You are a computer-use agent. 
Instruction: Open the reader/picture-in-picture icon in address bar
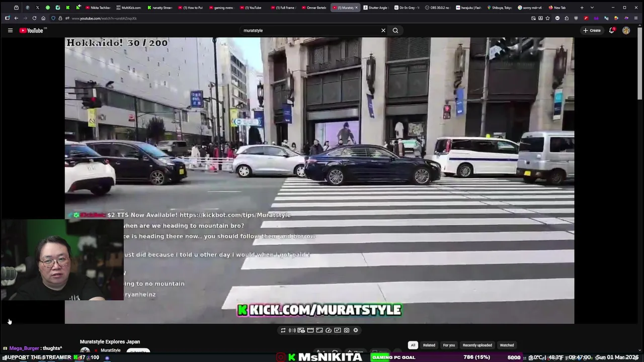pos(533,18)
